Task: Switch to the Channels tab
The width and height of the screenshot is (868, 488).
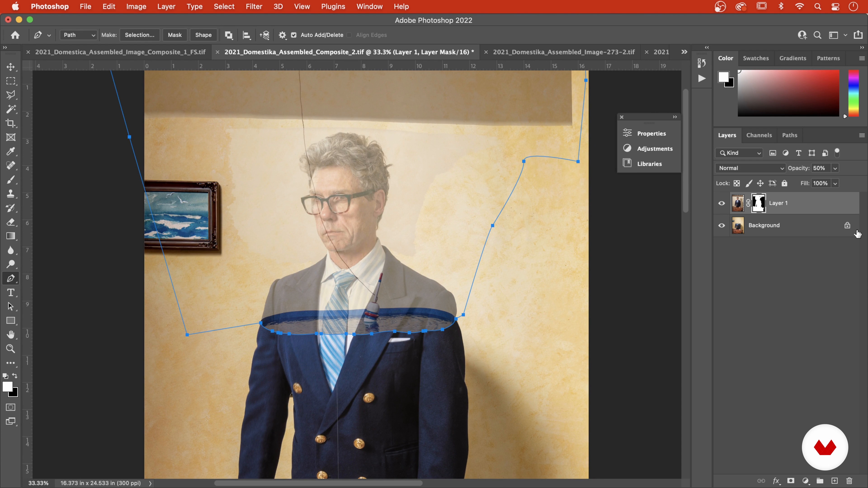Action: [x=759, y=135]
